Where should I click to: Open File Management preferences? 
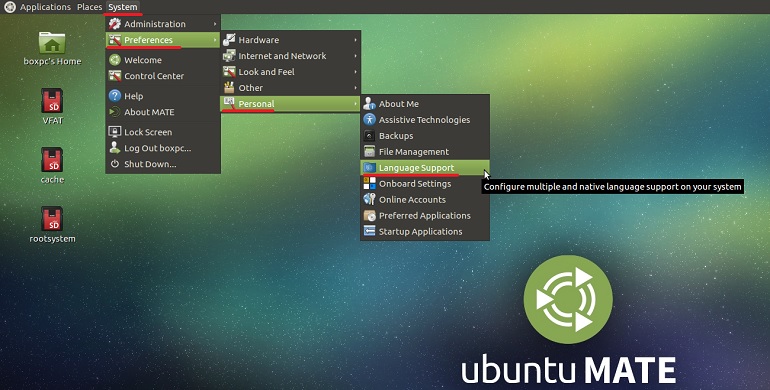(x=425, y=152)
